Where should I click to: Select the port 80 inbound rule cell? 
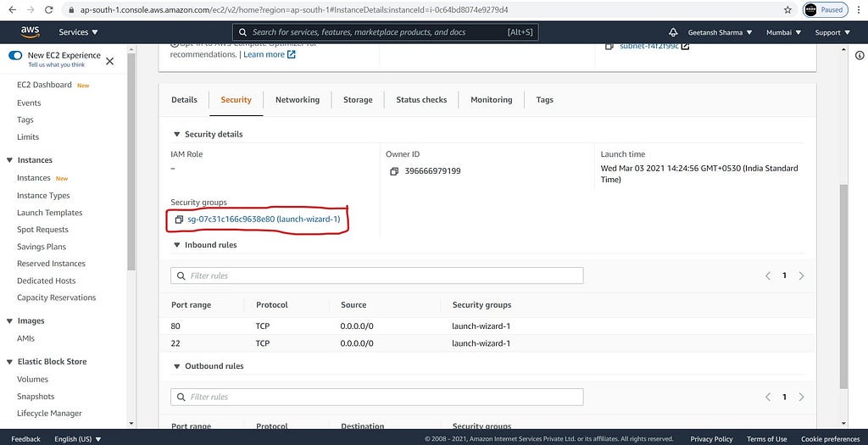click(175, 326)
